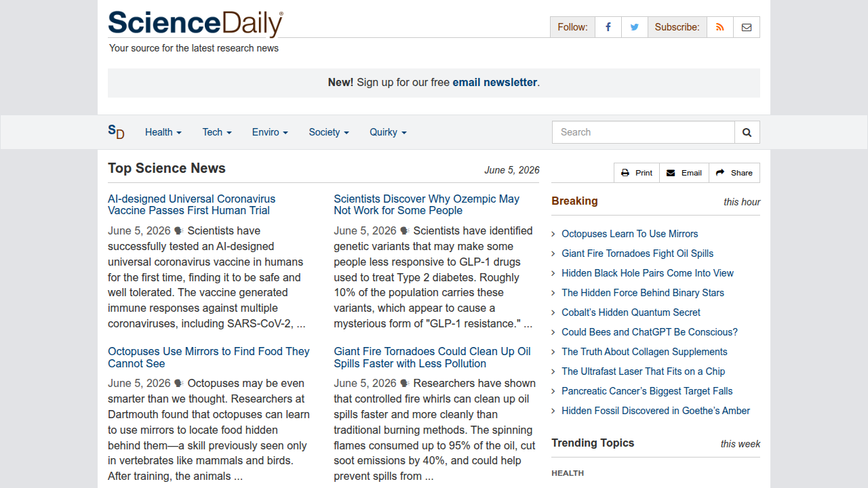
Task: Focus the Search input field
Action: [x=644, y=132]
